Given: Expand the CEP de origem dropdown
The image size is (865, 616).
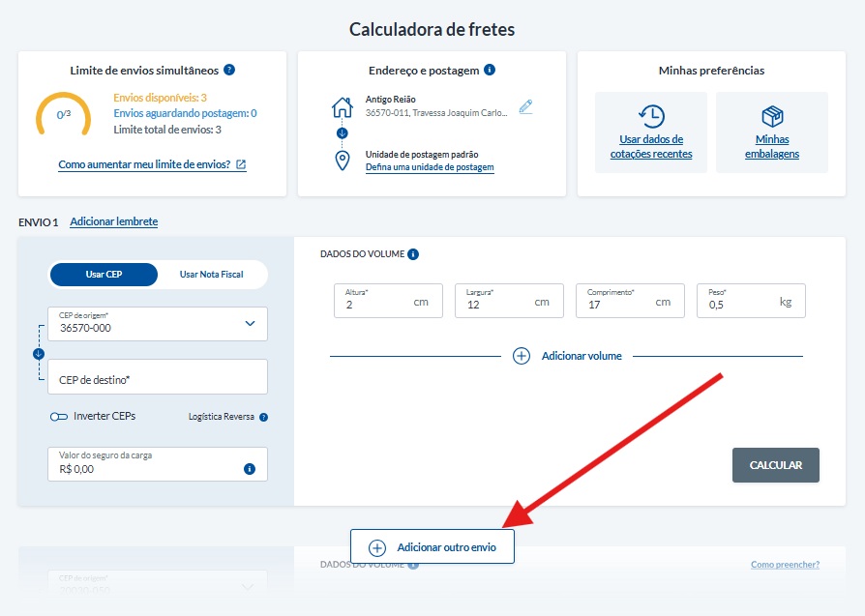Looking at the screenshot, I should point(250,324).
